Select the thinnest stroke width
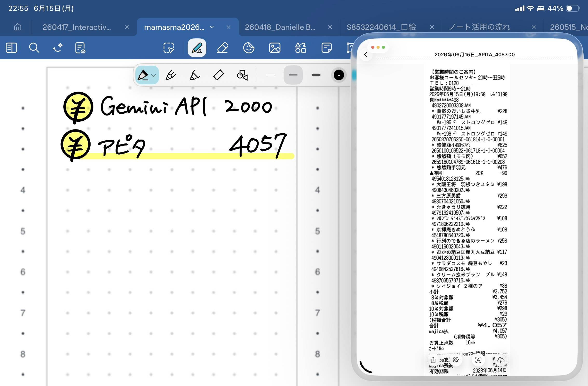 tap(270, 75)
